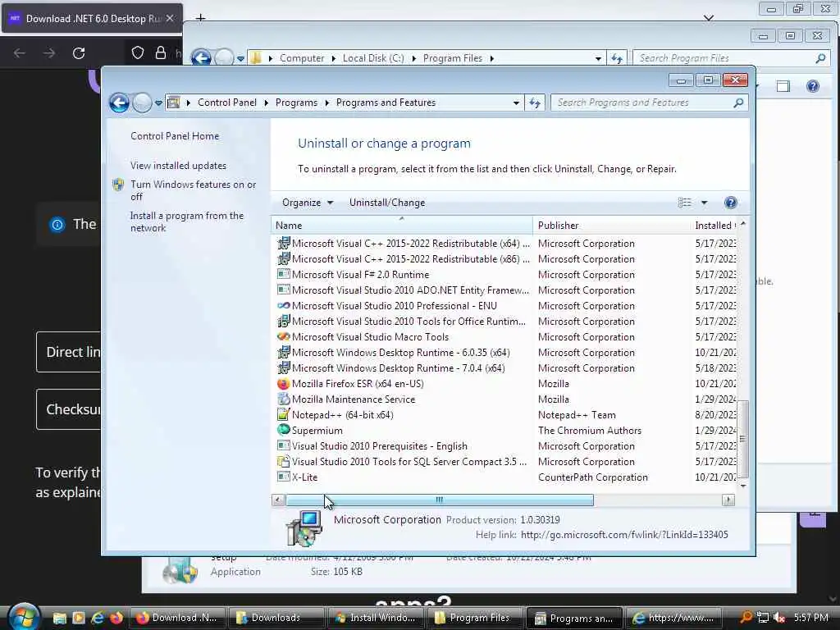Click the Mozilla Firefox ESR icon
Image resolution: width=840 pixels, height=630 pixels.
(x=283, y=384)
